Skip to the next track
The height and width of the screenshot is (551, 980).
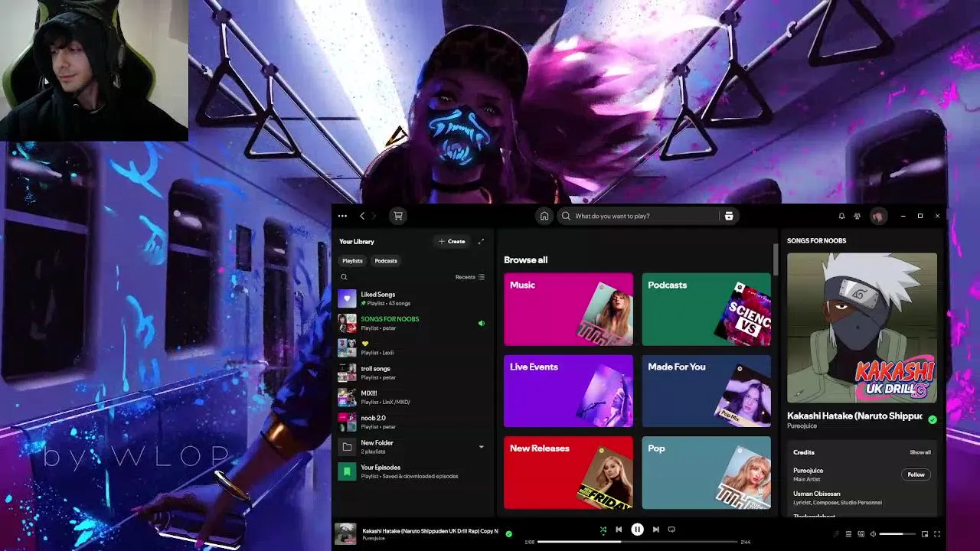click(x=655, y=529)
